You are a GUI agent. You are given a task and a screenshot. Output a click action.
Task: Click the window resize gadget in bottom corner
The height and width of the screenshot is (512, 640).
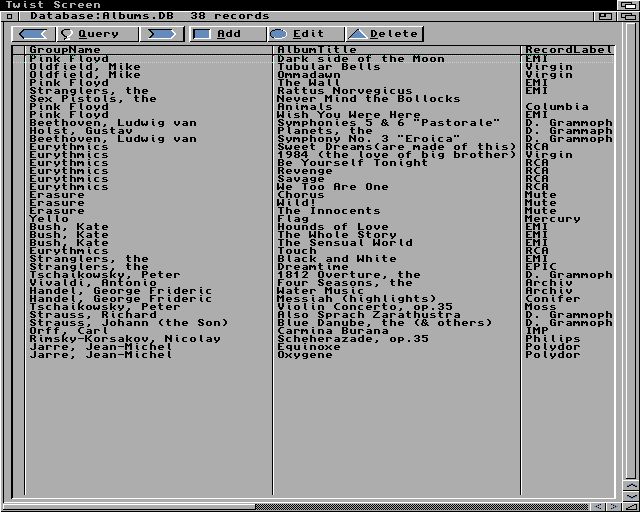point(631,507)
